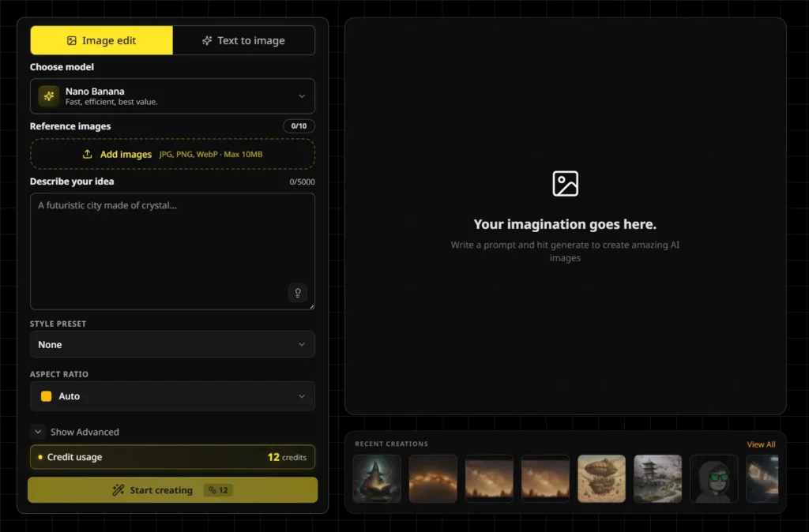Expand the Show Advanced section
This screenshot has height=532, width=809.
click(75, 432)
